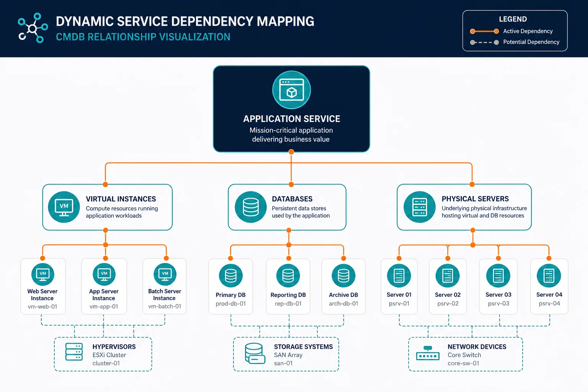588x392 pixels.
Task: Select the "APPLICATION SERVICE" heading text
Action: [292, 119]
